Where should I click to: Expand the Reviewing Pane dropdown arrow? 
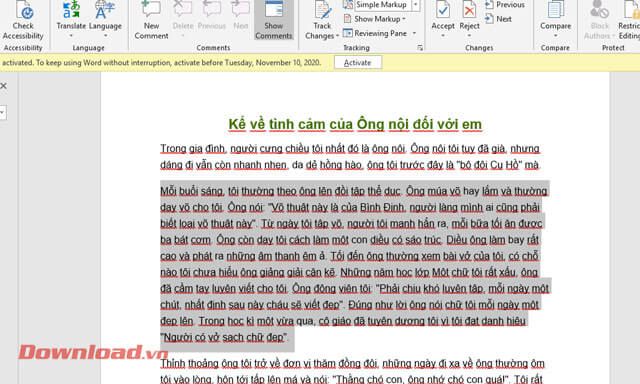(x=414, y=33)
